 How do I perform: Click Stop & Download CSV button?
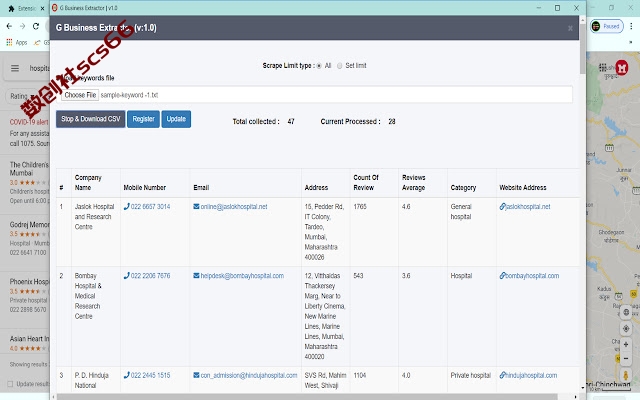coord(91,119)
